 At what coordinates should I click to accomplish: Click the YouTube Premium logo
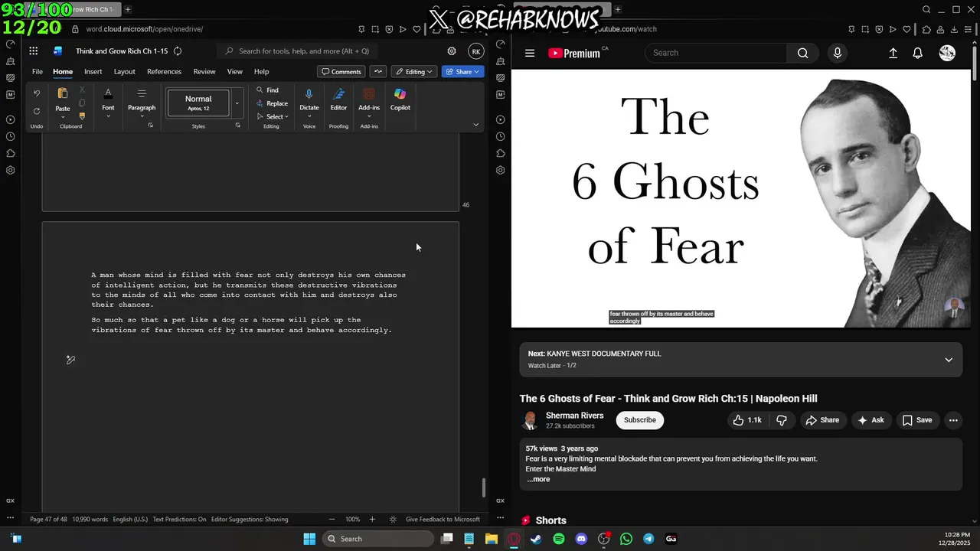(x=573, y=53)
